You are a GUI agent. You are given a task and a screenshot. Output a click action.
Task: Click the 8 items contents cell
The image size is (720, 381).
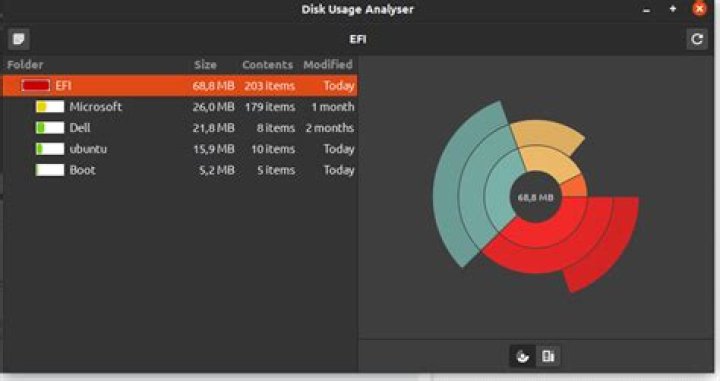276,128
